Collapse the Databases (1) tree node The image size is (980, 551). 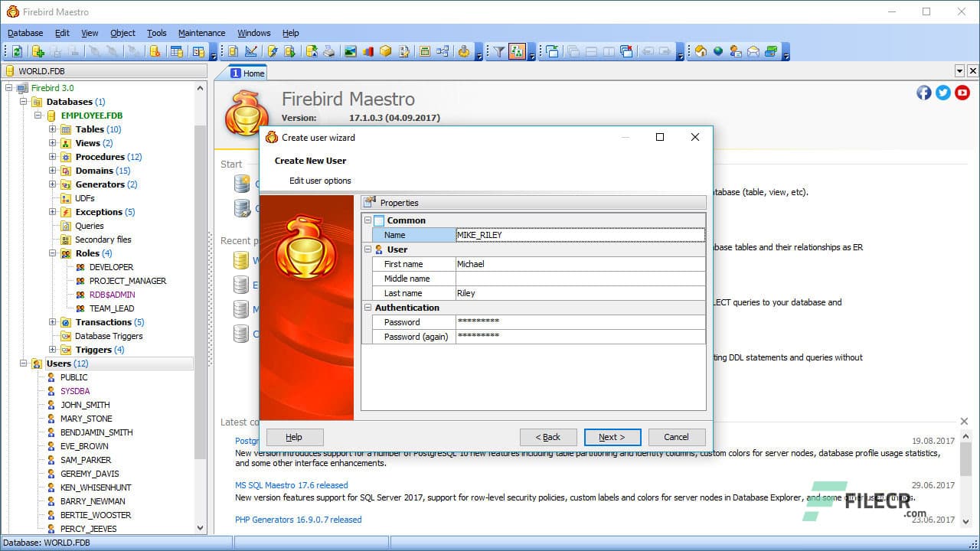24,101
